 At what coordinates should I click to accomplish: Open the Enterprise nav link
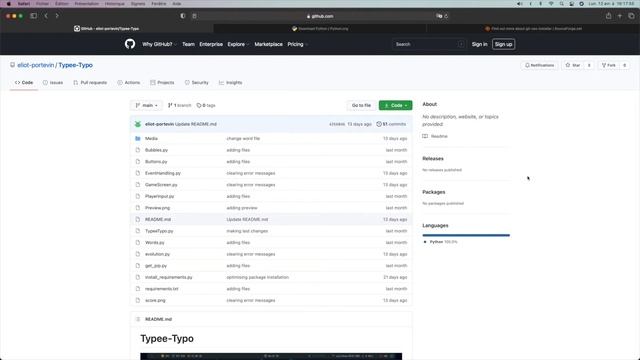(211, 44)
